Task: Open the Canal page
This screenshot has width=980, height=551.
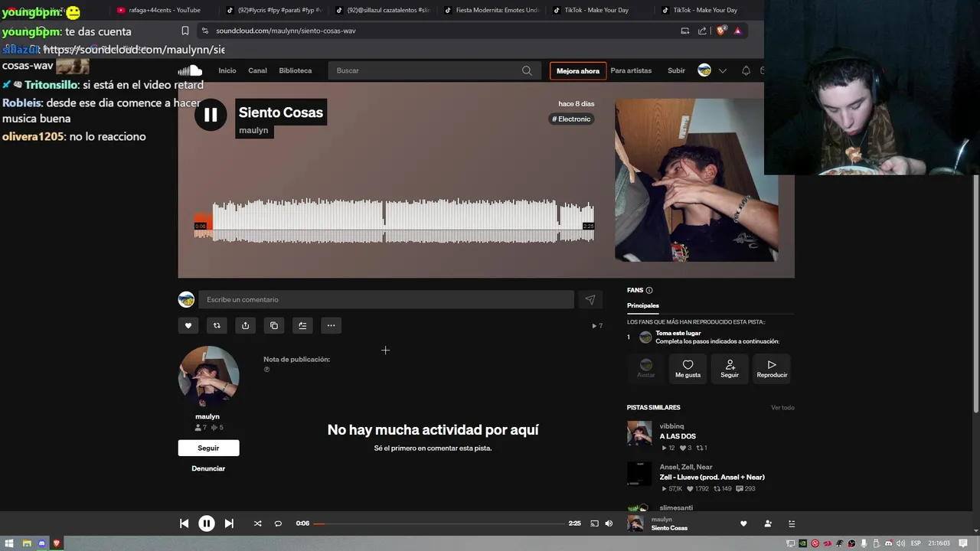Action: (x=257, y=70)
